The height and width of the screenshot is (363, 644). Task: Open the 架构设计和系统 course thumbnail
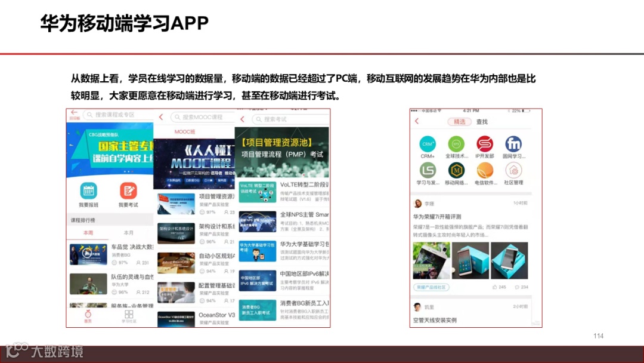176,233
